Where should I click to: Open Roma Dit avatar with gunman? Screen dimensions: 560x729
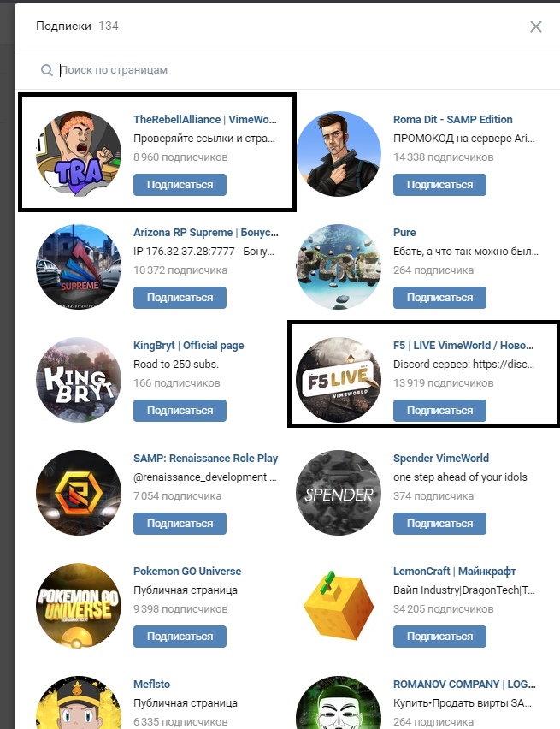(339, 154)
